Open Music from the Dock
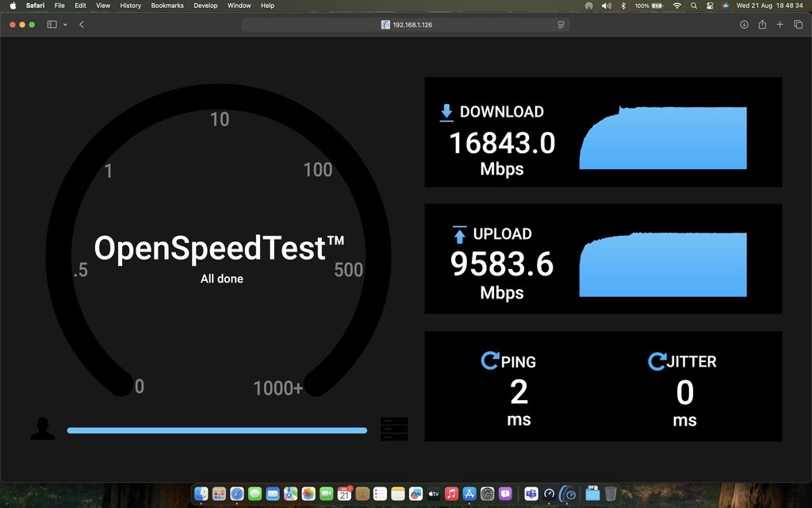 (451, 494)
